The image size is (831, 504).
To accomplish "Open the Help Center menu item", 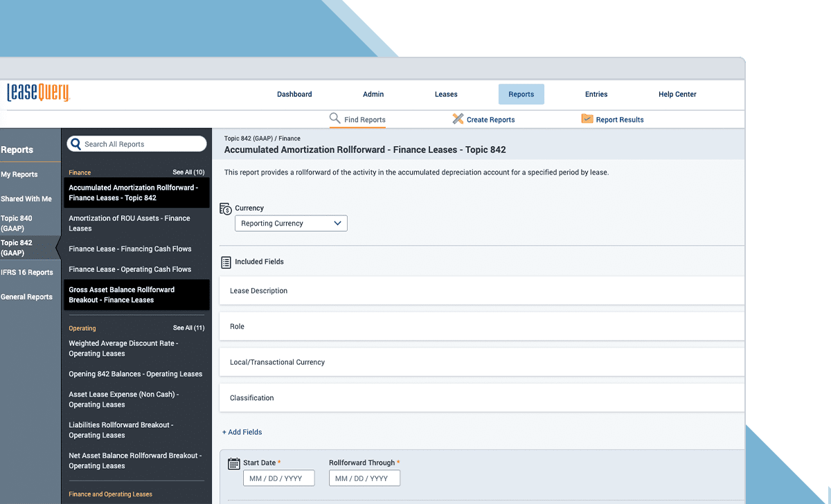I will point(677,94).
